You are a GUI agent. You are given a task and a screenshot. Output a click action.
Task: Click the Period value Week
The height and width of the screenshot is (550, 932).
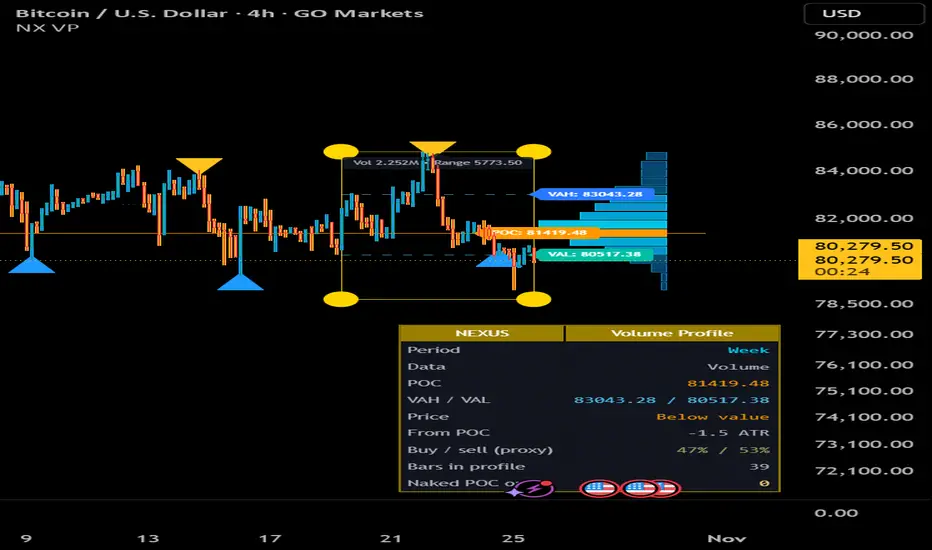(x=748, y=350)
